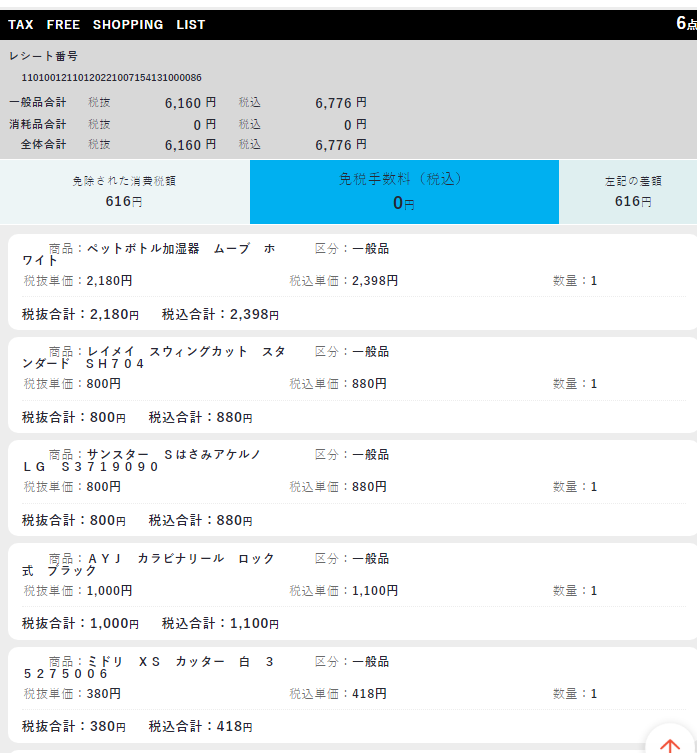
Task: Click 税抜合計：380円 total line
Action: coord(74,727)
